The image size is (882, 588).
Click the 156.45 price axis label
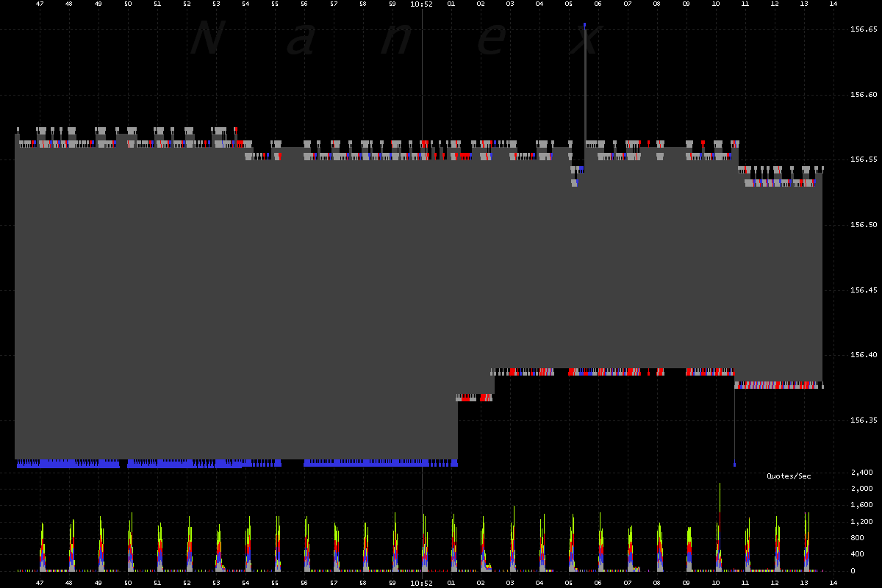(863, 290)
